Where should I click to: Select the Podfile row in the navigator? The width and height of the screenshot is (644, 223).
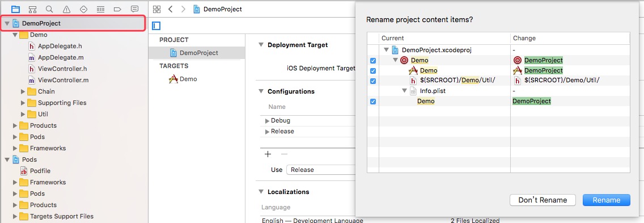tap(74, 171)
